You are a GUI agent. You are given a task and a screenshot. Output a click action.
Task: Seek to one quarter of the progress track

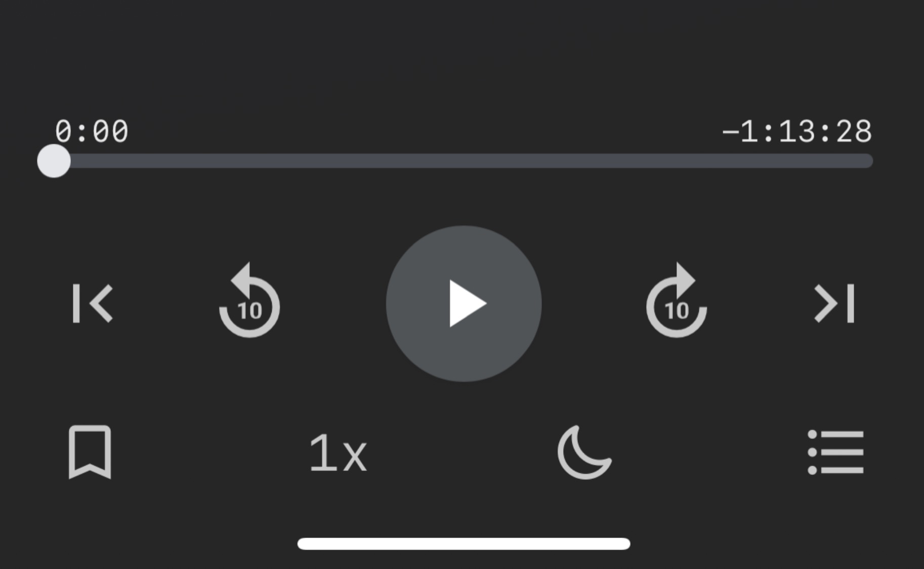point(259,161)
